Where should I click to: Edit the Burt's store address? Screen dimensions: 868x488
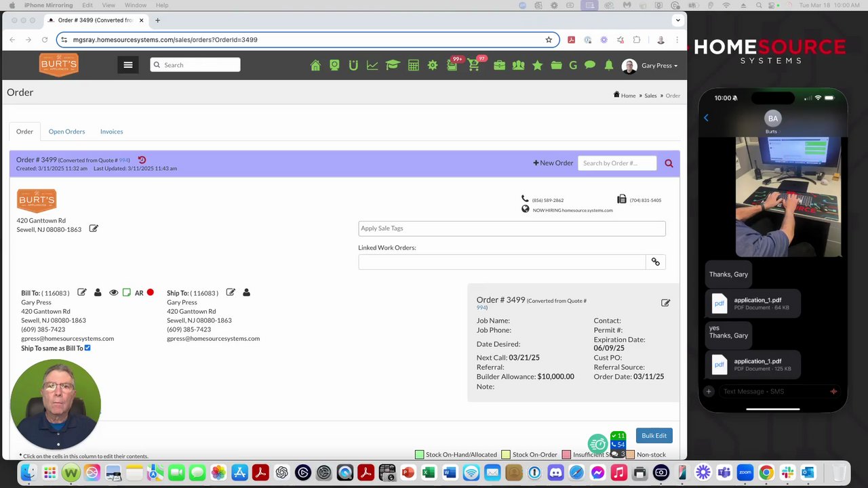94,228
